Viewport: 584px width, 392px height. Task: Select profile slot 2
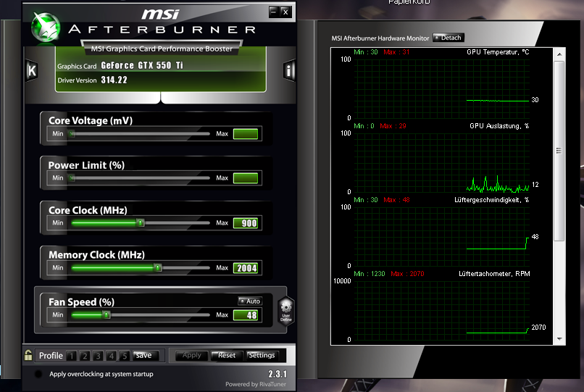coord(85,356)
